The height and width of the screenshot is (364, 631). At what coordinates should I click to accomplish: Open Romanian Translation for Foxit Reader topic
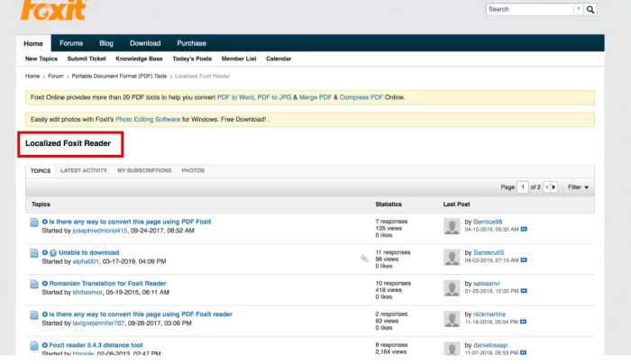pyautogui.click(x=108, y=284)
